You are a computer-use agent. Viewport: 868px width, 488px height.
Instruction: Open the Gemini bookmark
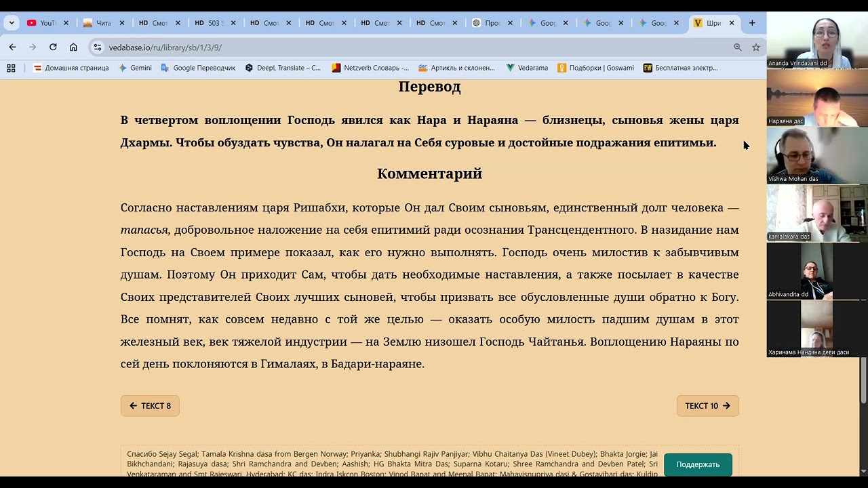[x=135, y=68]
